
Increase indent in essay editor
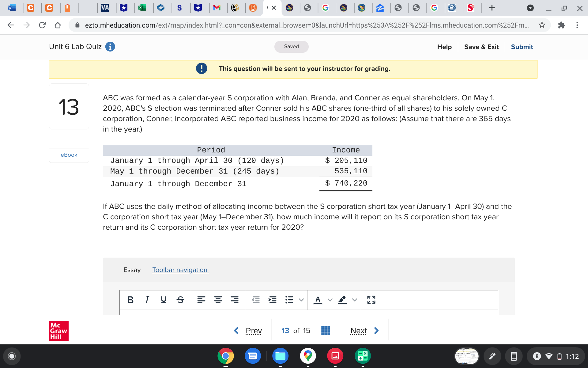click(272, 300)
